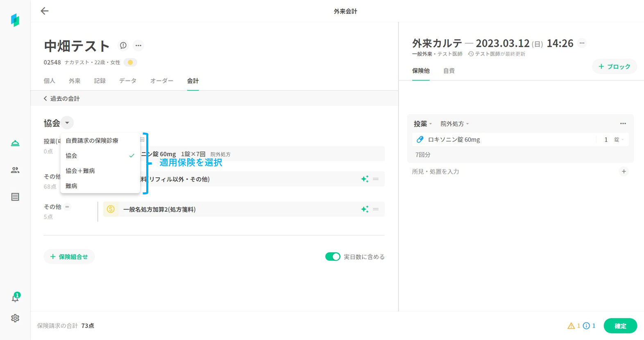Switch to the 自費 tab
The height and width of the screenshot is (340, 644).
point(449,71)
